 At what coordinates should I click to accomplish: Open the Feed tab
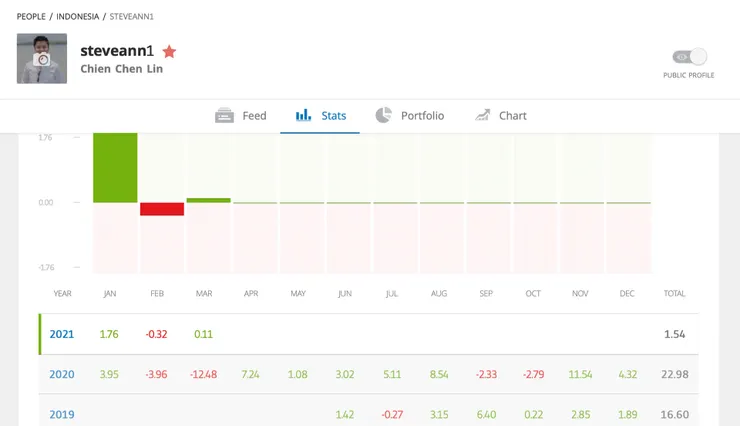254,116
